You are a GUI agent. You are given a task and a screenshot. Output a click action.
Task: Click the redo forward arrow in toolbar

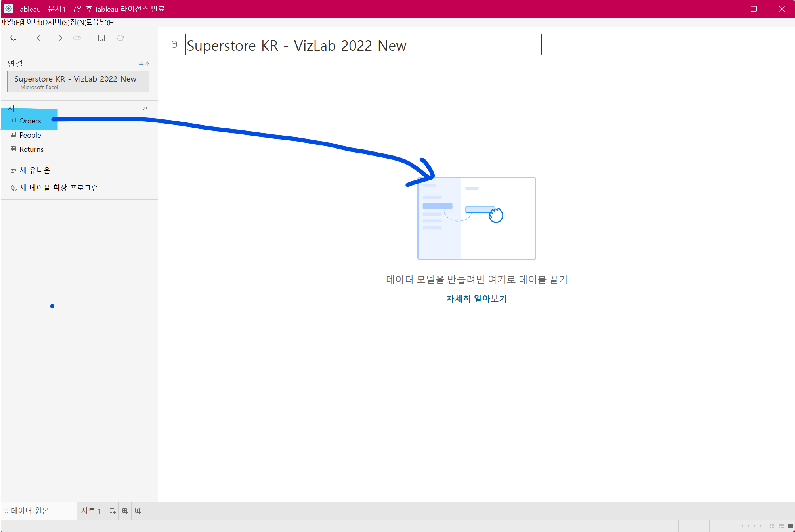pos(59,38)
